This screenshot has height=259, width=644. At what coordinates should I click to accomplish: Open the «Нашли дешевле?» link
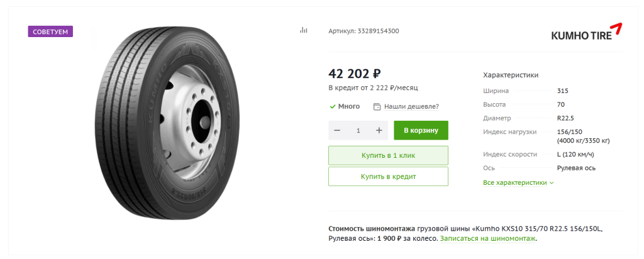coord(411,106)
